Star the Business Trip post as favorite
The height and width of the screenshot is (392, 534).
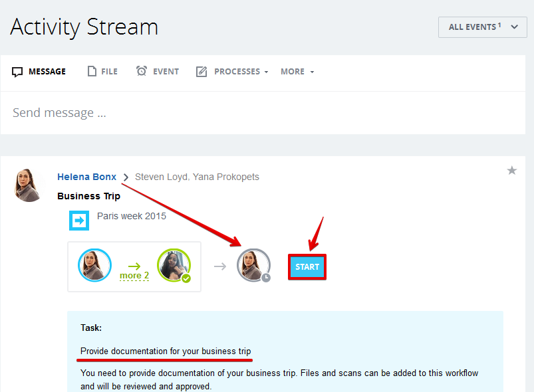pyautogui.click(x=512, y=170)
